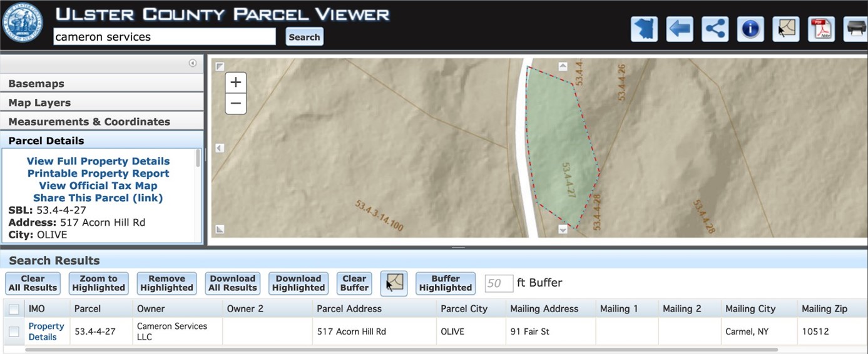The image size is (868, 354).
Task: Activate the parcel select tool in header
Action: pyautogui.click(x=786, y=29)
